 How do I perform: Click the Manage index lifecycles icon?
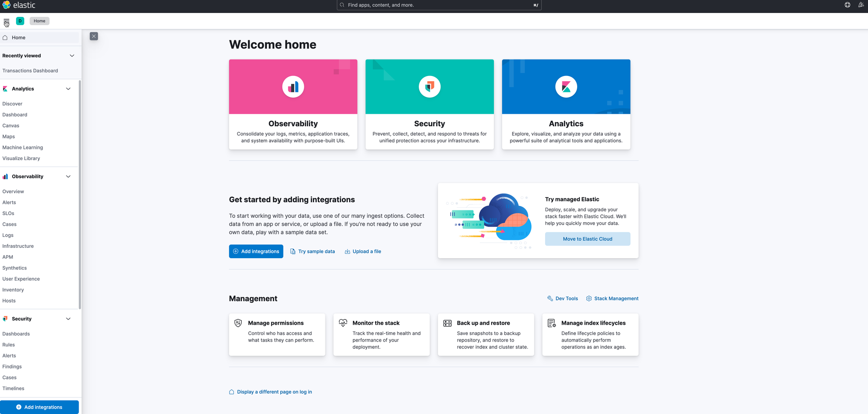[552, 323]
